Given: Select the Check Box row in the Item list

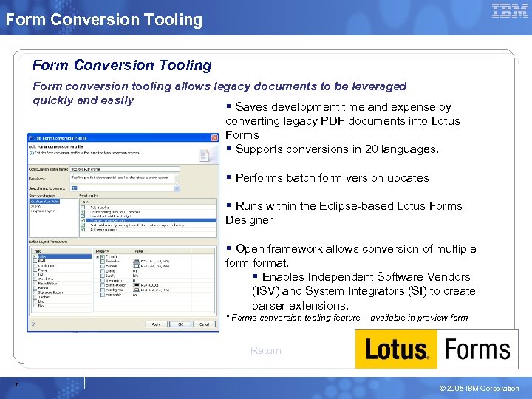Looking at the screenshot, I should (x=62, y=279).
